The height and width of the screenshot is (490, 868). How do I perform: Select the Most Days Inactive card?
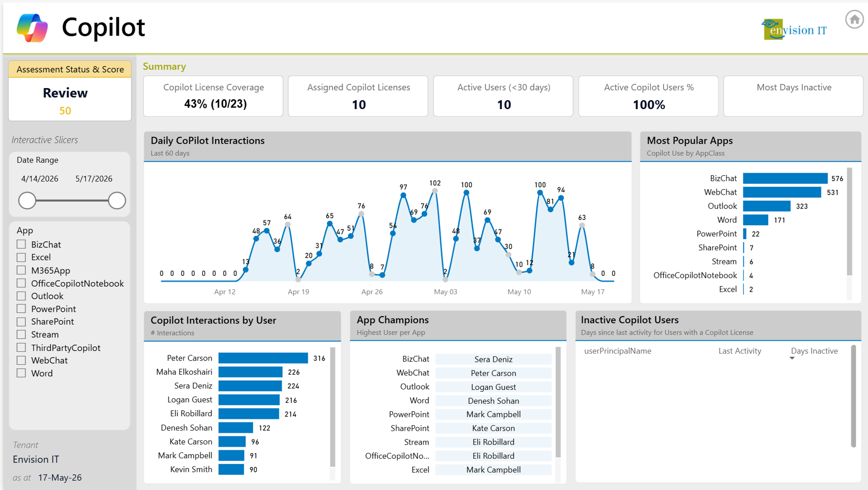coord(793,96)
